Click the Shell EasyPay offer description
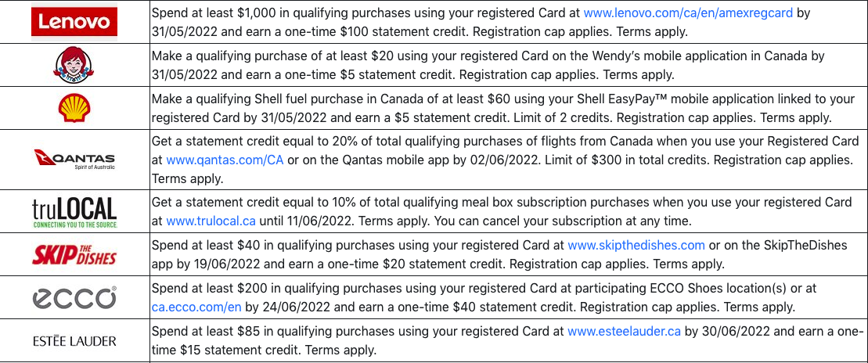Screen dimensions: 868x363 point(492,108)
